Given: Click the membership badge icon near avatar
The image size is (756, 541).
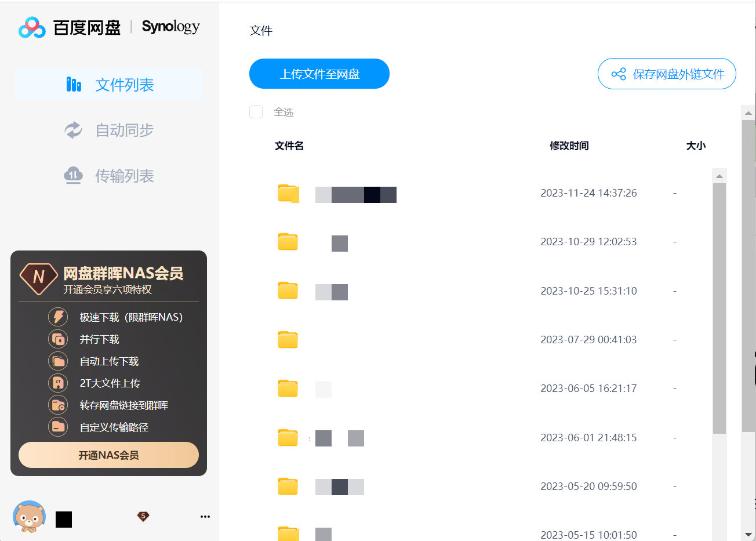Looking at the screenshot, I should coord(143,516).
